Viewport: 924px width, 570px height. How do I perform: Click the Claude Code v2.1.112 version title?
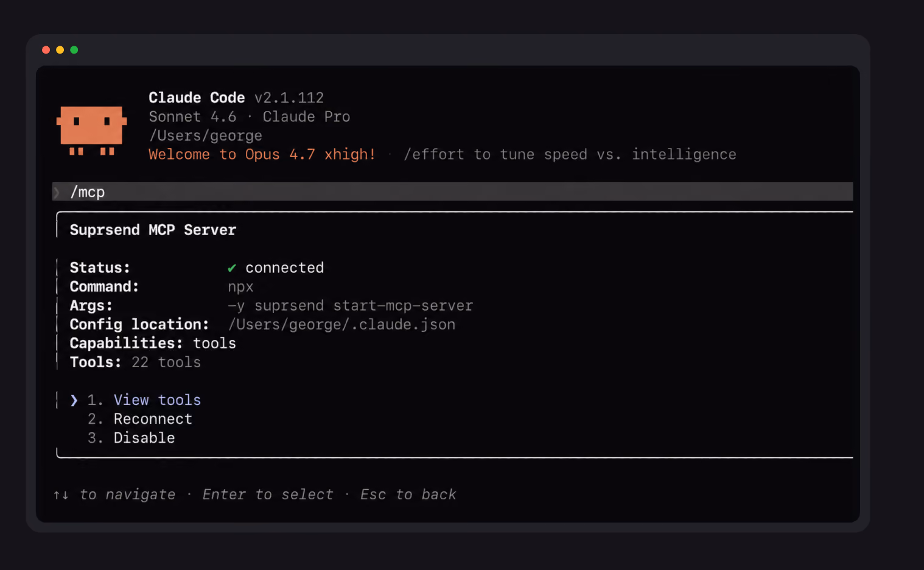pos(236,98)
